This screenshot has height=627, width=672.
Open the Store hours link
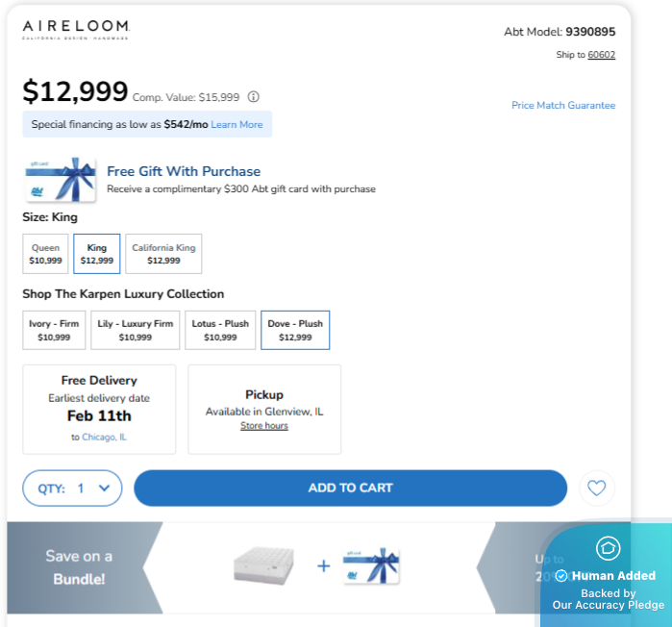point(264,425)
